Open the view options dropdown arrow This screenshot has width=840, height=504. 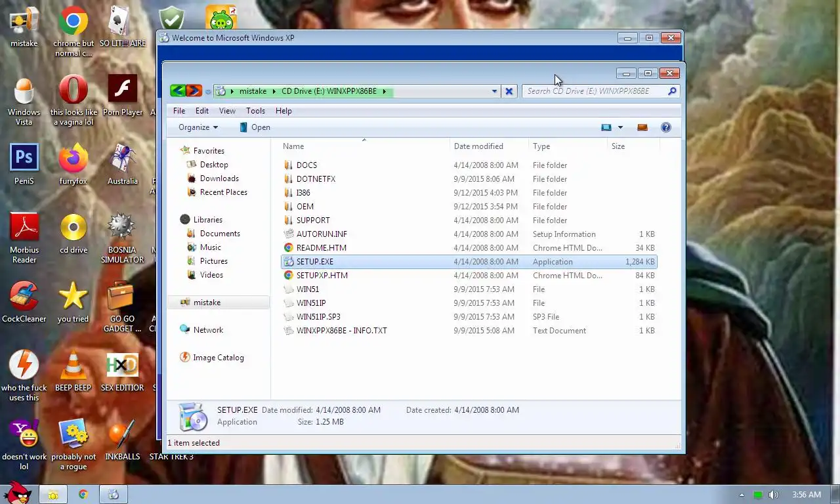620,127
